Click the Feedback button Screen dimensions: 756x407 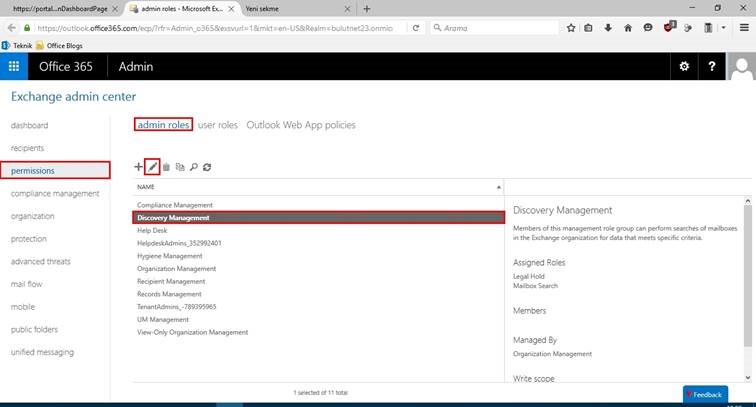(x=705, y=394)
